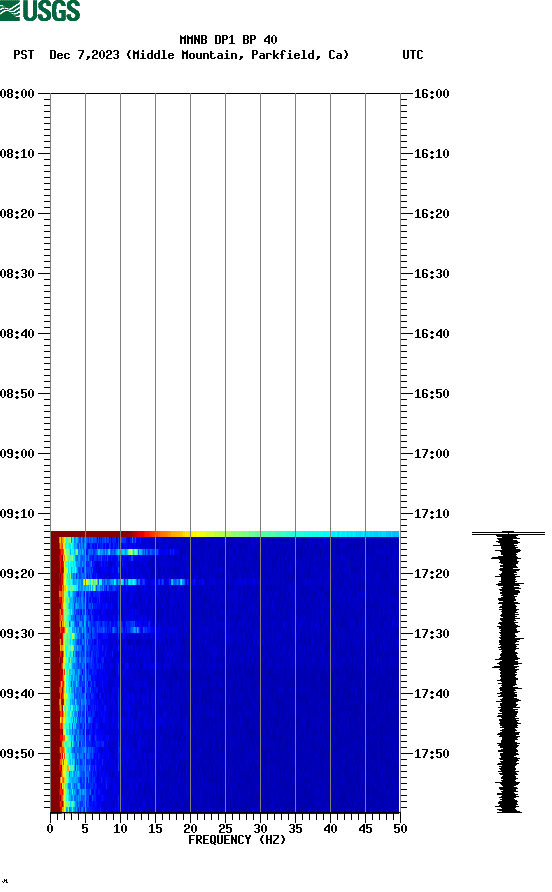Screen dimensions: 552x892
Task: Click the USGS logo
Action: coord(40,10)
